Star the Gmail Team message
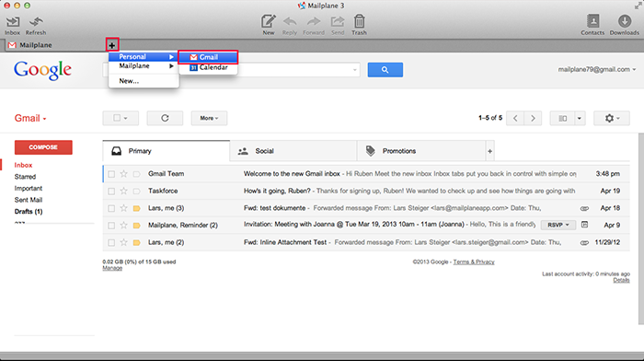This screenshot has width=644, height=361. [x=123, y=173]
